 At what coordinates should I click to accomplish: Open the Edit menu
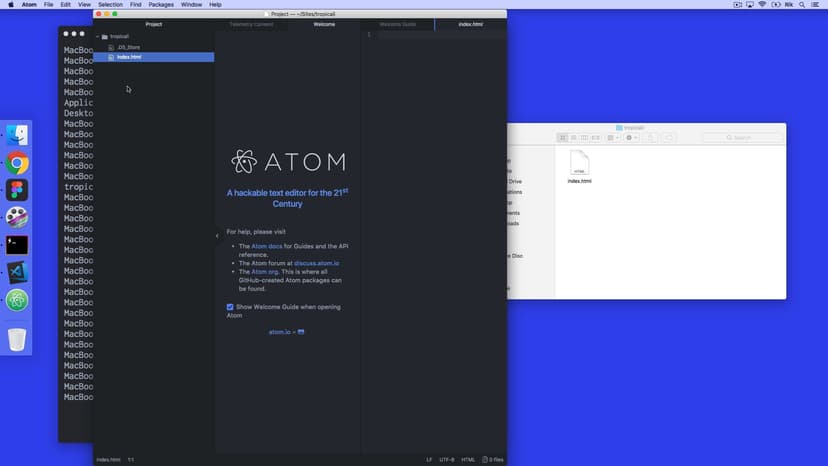tap(65, 4)
